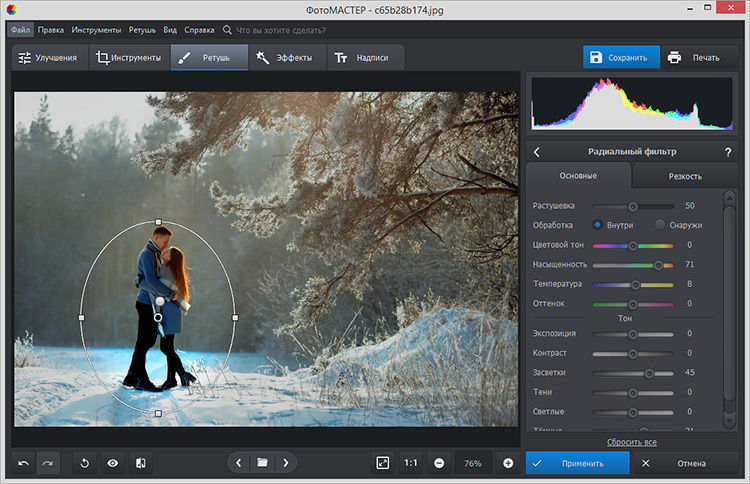Go back using Радиальный фильтр chevron
This screenshot has height=484, width=750.
(x=537, y=152)
